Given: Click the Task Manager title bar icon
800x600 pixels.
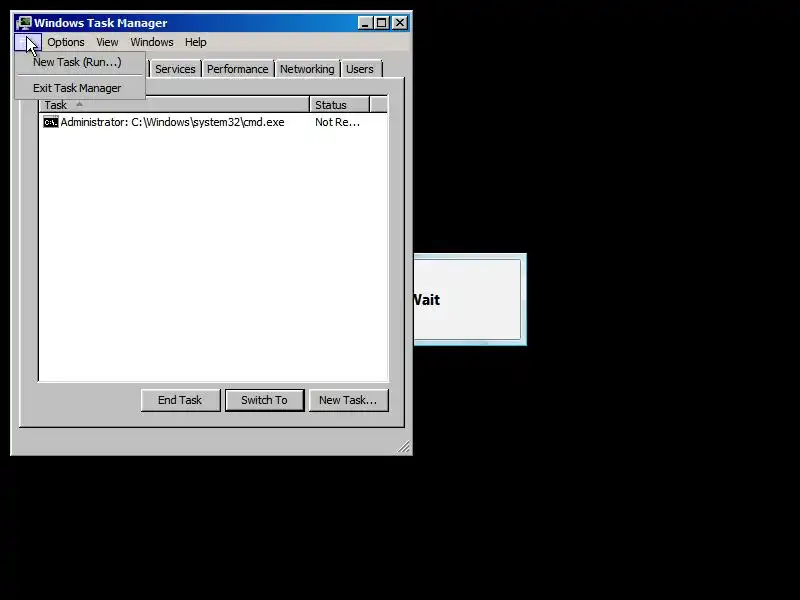Looking at the screenshot, I should tap(23, 23).
